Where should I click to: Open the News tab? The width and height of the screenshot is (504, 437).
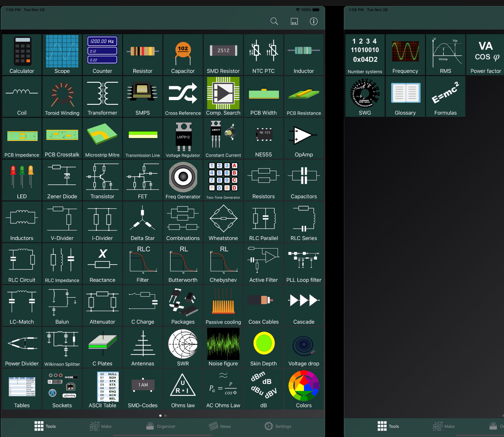point(220,426)
